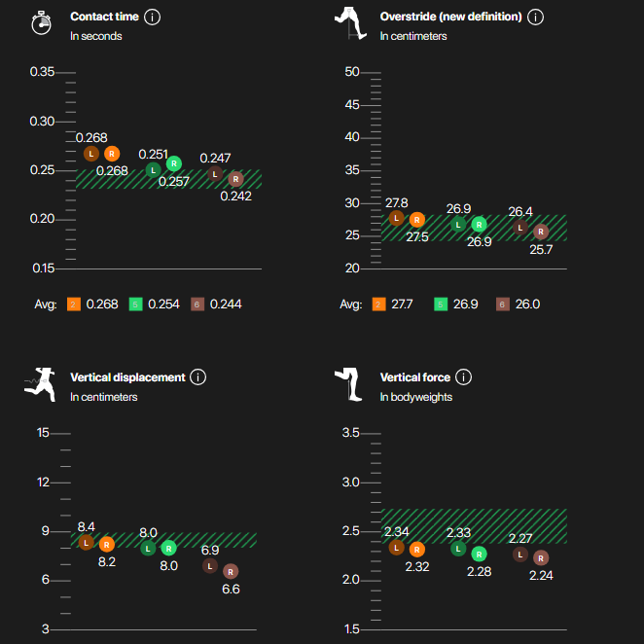Show info for Vertical displacement
Screen dimensions: 644x644
(198, 377)
